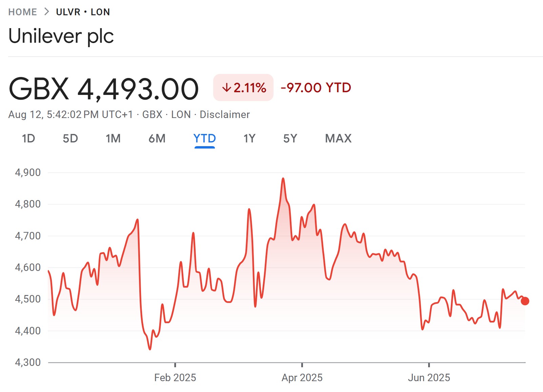543x392 pixels.
Task: Expand the breadcrumb chevron after HOME
Action: coord(46,12)
